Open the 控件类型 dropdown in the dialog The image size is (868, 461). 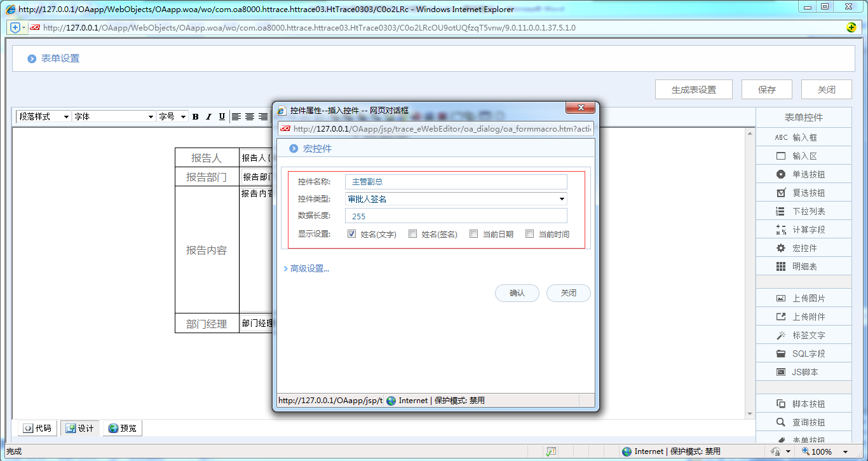pyautogui.click(x=562, y=198)
